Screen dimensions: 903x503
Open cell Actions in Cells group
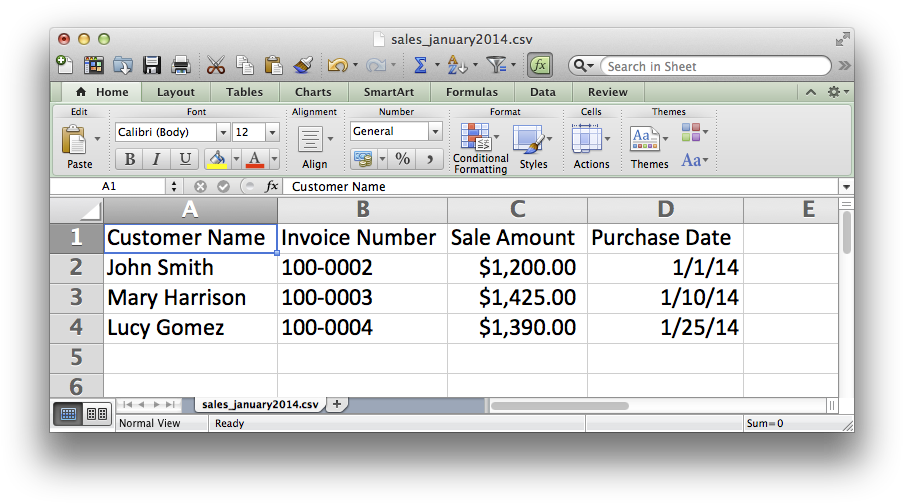[586, 139]
